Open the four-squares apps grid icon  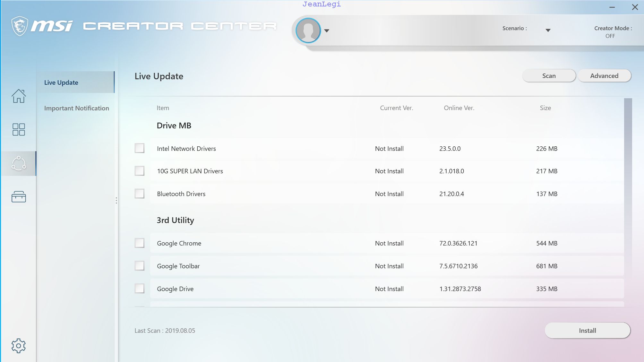point(19,130)
